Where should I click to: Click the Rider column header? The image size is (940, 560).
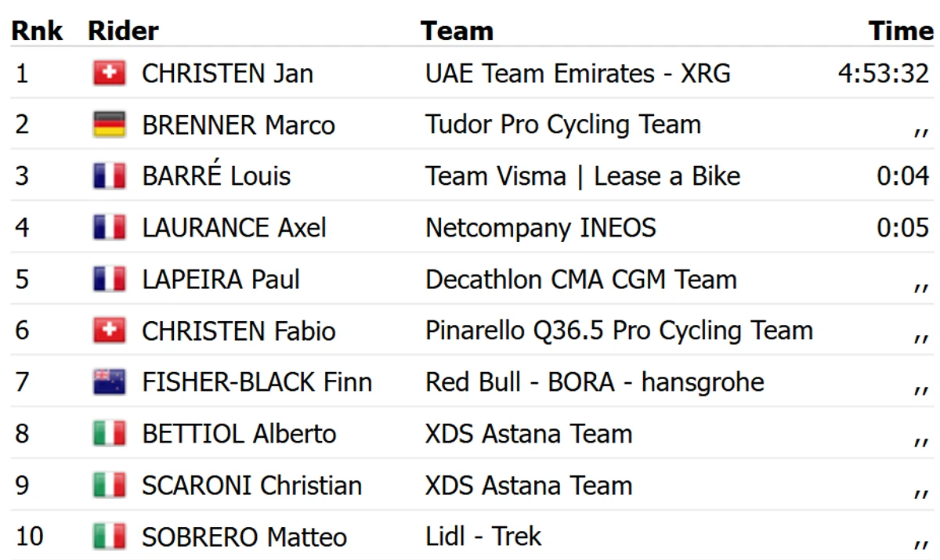123,31
